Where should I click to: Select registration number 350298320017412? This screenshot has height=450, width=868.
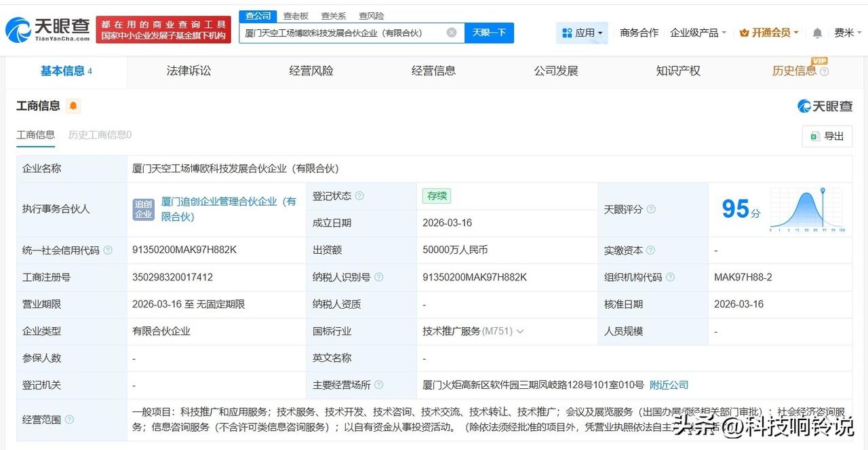(x=172, y=277)
